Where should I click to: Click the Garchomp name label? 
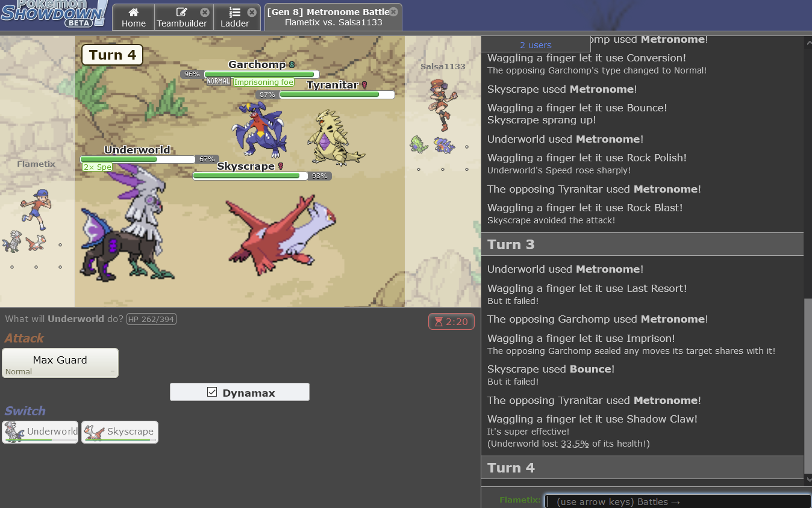[x=257, y=64]
